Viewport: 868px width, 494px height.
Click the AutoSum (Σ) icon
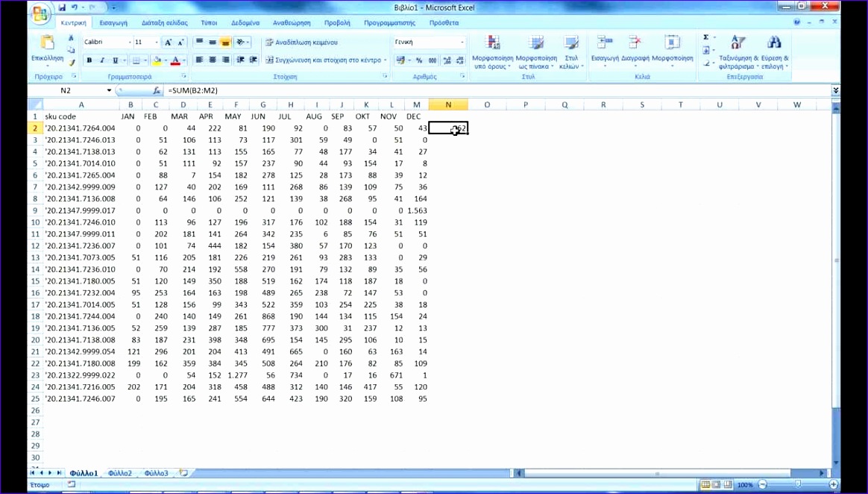tap(705, 37)
